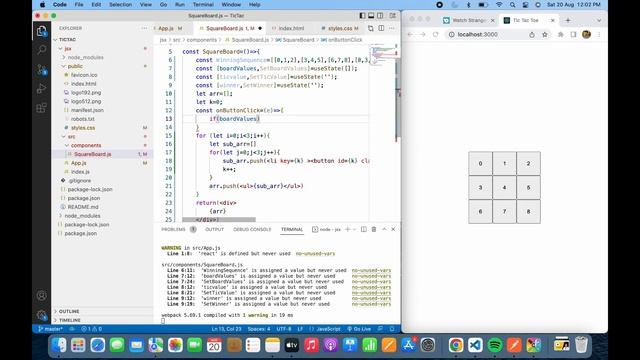Open Explorer more actions ellipsis
Image resolution: width=640 pixels, height=360 pixels.
144,28
